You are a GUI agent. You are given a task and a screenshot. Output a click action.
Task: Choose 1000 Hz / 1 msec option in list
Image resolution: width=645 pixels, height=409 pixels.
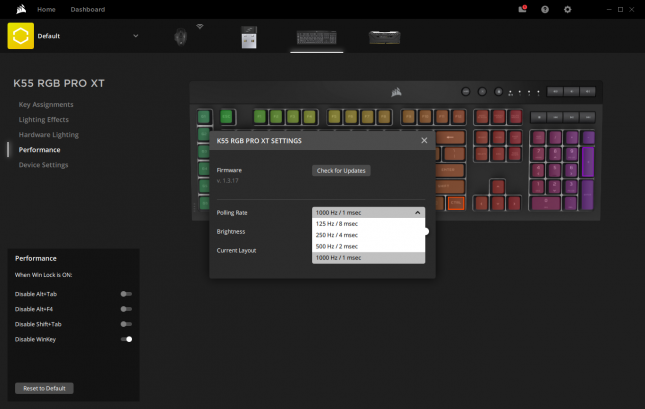click(x=368, y=258)
